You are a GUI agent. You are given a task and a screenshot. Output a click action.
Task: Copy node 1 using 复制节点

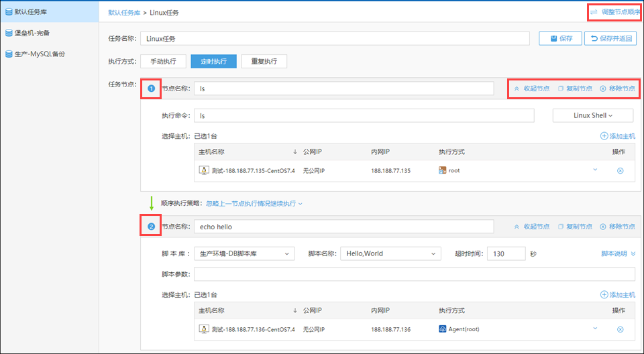575,88
